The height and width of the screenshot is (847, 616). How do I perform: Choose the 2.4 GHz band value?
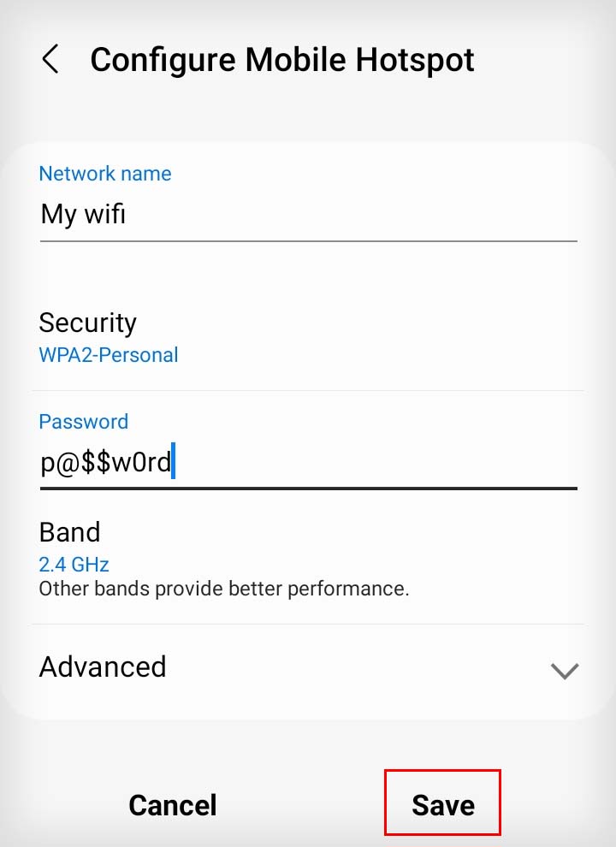click(x=74, y=565)
